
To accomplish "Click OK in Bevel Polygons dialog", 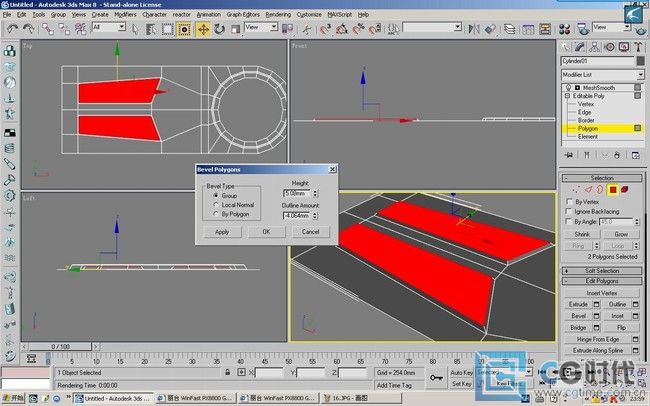I will tap(266, 232).
